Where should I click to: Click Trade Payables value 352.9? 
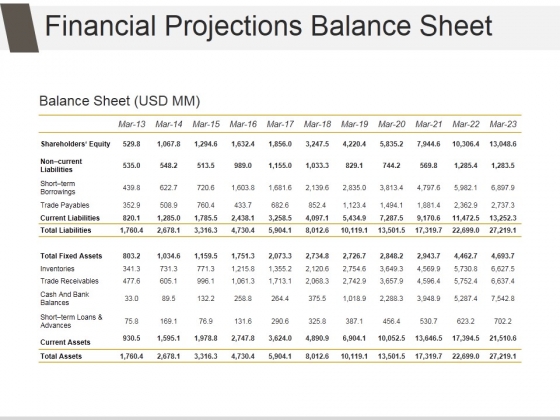131,205
